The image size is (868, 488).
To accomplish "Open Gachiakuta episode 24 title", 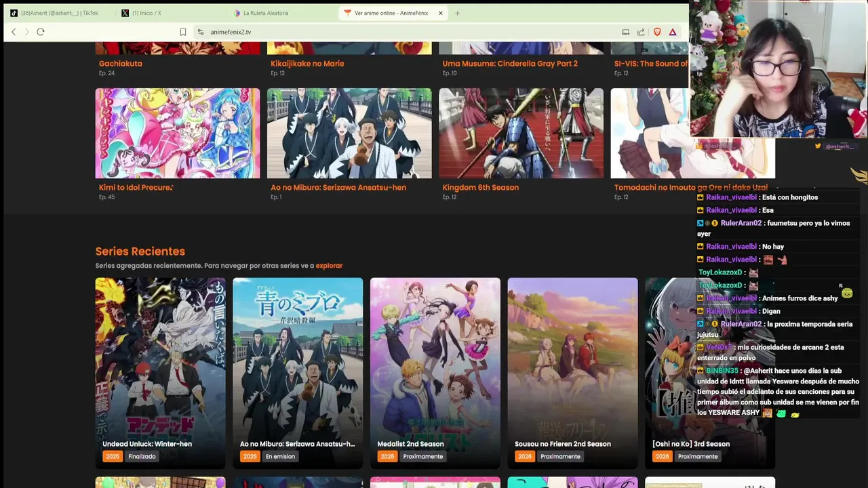I will [x=121, y=64].
